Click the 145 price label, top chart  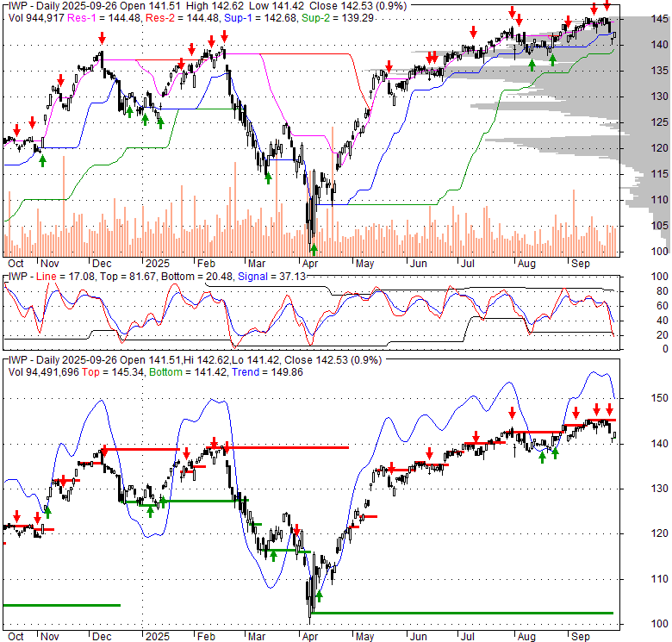pos(659,19)
